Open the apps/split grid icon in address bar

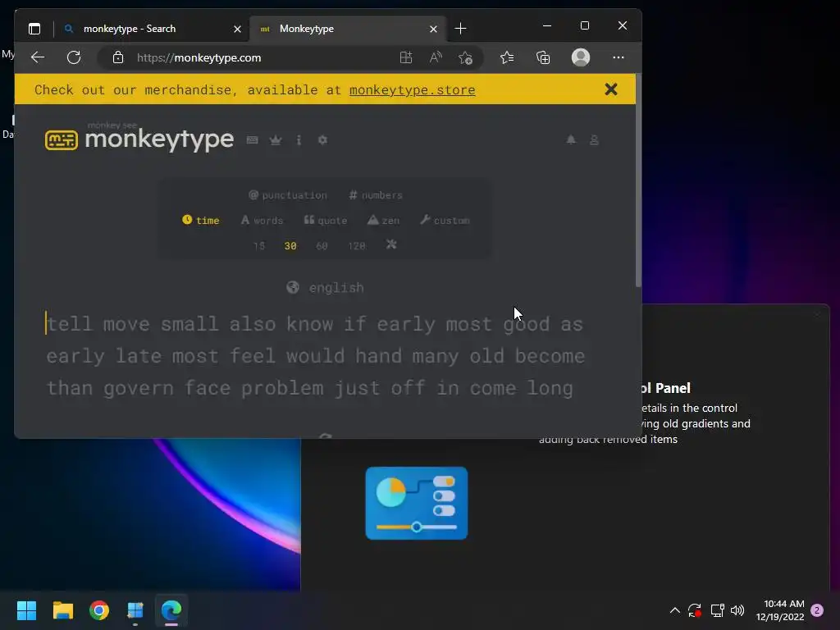(406, 57)
